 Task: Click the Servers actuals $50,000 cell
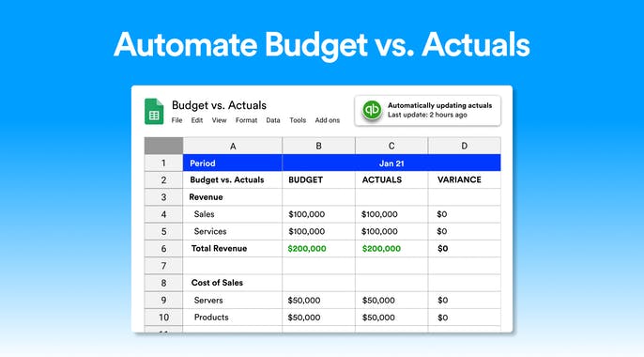click(x=391, y=301)
